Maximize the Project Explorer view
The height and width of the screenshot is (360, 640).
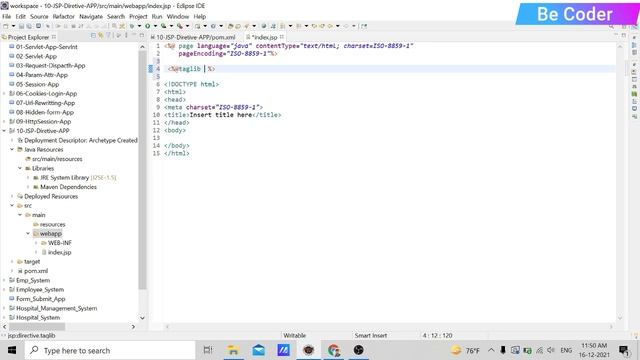142,36
